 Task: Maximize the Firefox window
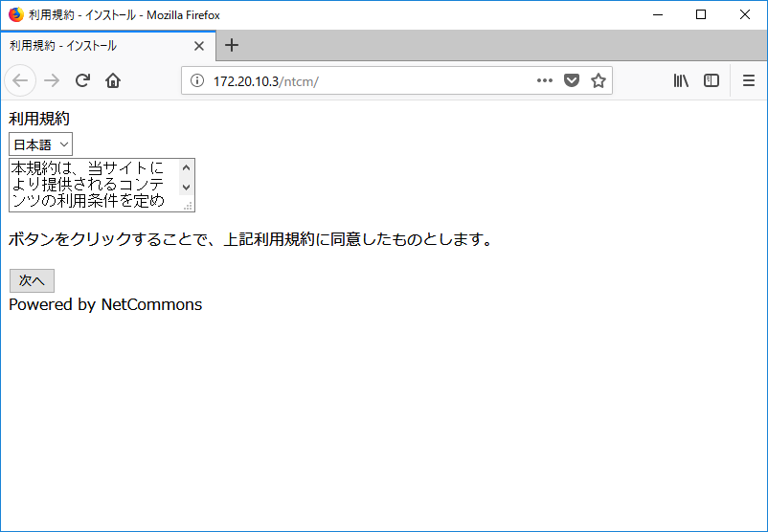(x=701, y=14)
